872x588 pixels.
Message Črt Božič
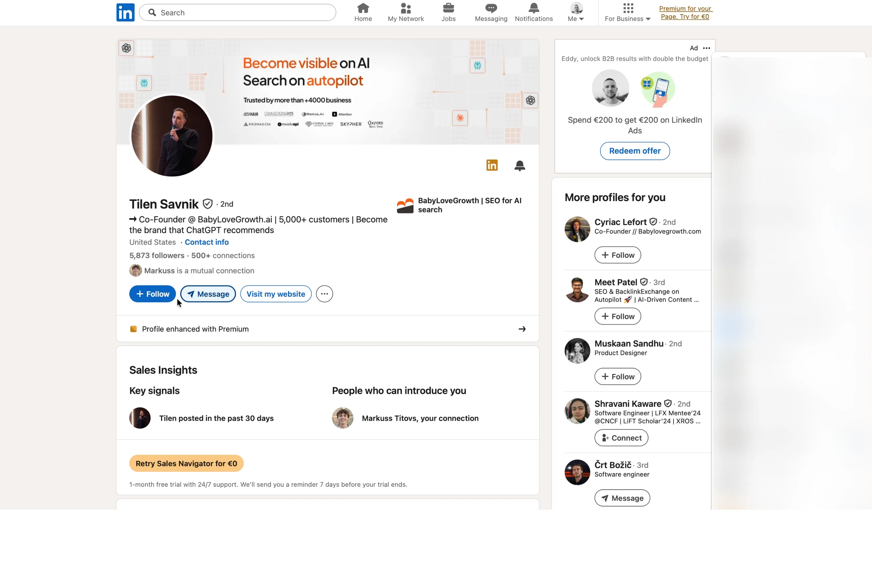click(x=622, y=498)
